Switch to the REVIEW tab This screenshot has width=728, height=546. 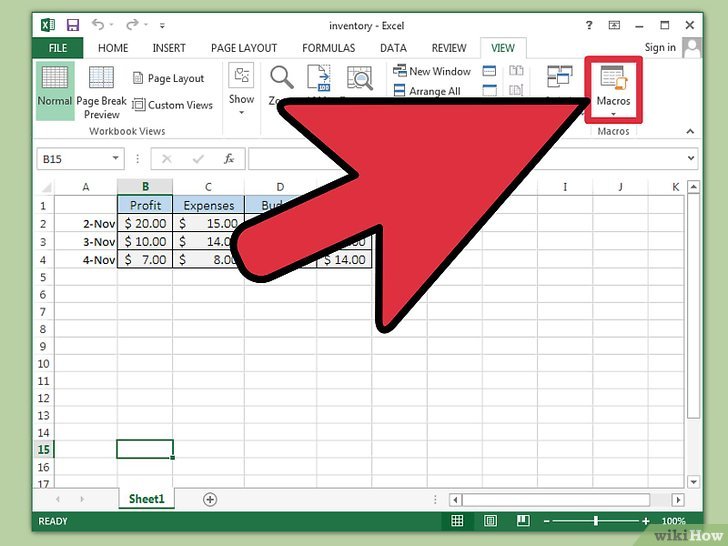click(448, 48)
